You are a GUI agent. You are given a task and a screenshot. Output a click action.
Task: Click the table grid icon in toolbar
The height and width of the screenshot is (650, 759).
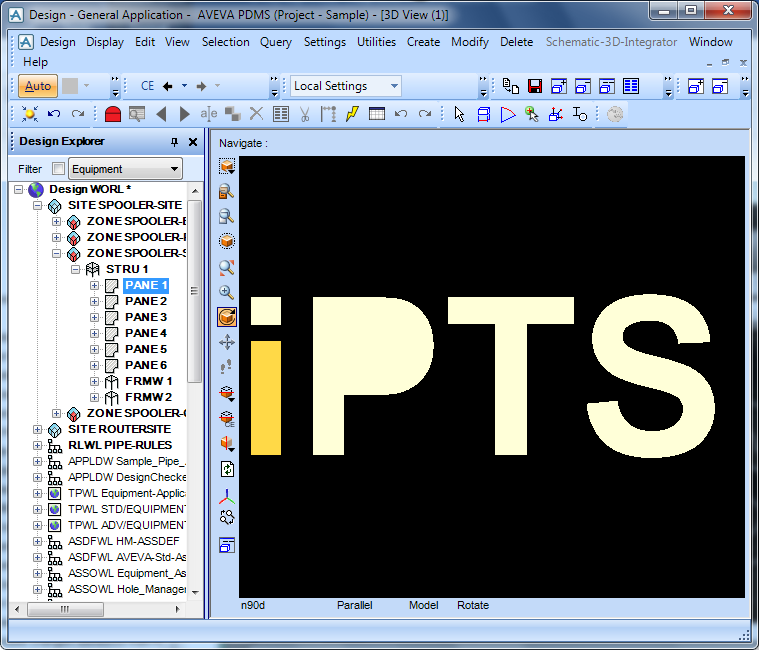click(377, 114)
